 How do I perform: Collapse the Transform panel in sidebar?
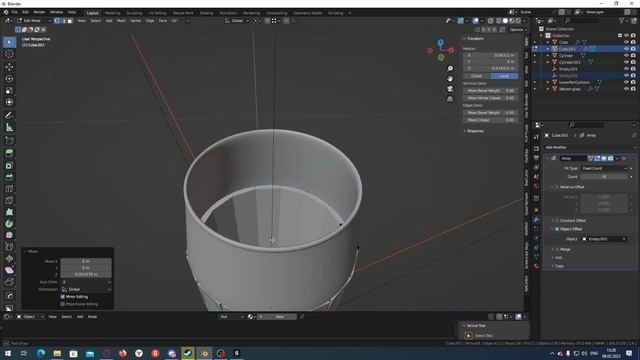pyautogui.click(x=464, y=39)
